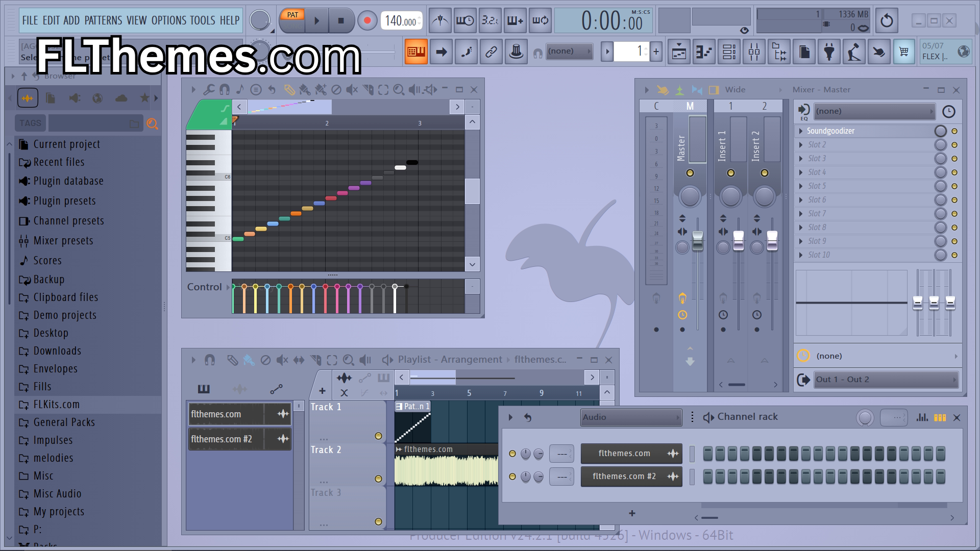Click the Record button
Screen dimensions: 980x551
[x=367, y=21]
